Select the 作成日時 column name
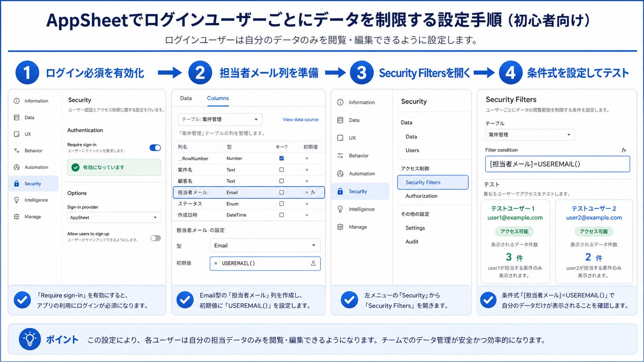644x362 pixels. click(x=188, y=215)
